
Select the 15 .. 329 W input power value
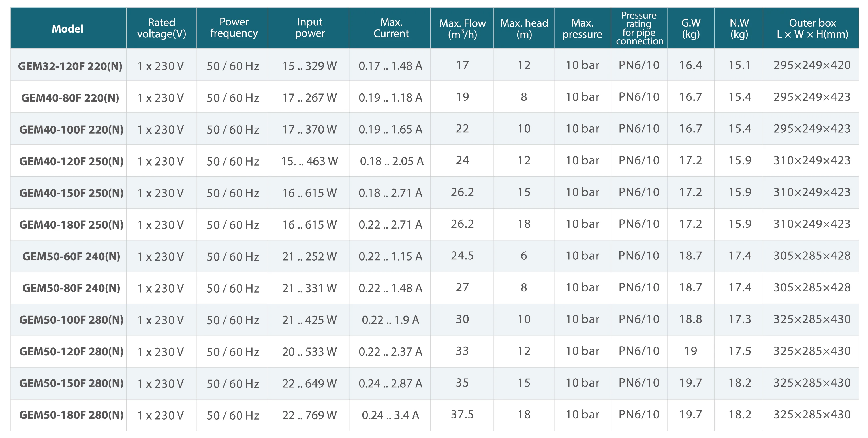click(x=309, y=66)
